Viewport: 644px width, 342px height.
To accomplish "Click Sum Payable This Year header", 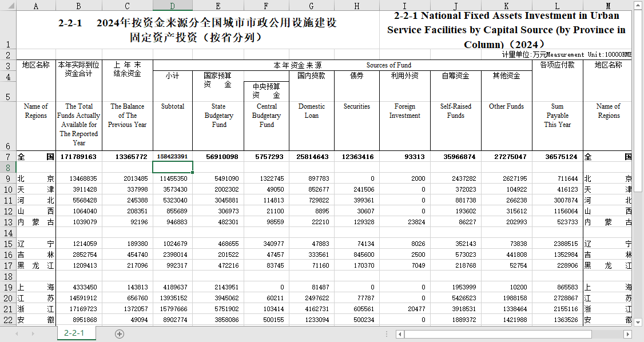I will click(x=557, y=126).
